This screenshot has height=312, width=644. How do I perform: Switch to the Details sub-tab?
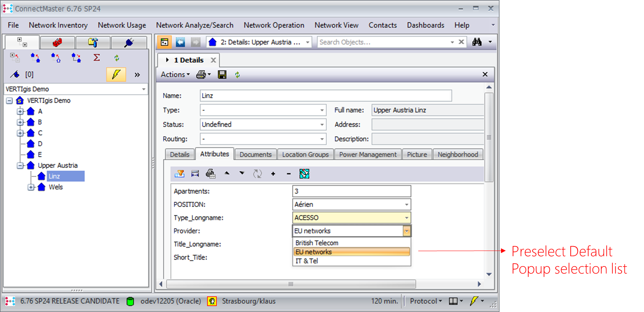coord(179,154)
